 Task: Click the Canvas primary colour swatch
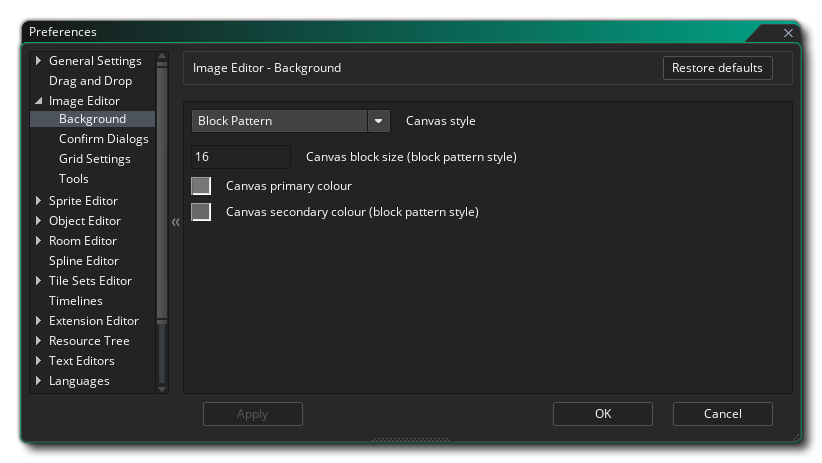point(201,186)
